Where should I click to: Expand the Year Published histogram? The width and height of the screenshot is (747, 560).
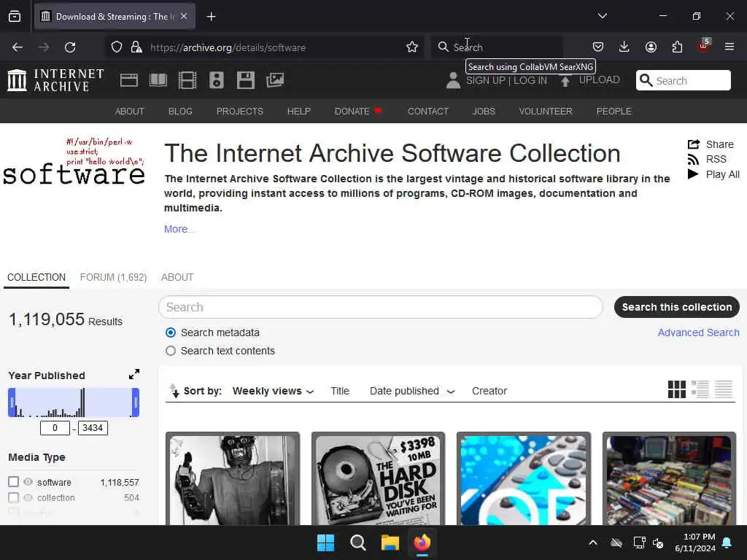tap(134, 374)
